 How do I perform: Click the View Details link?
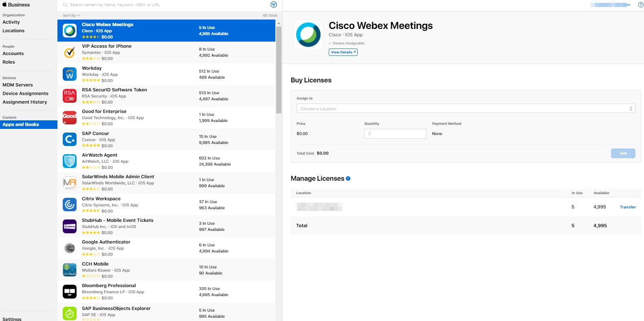(343, 52)
